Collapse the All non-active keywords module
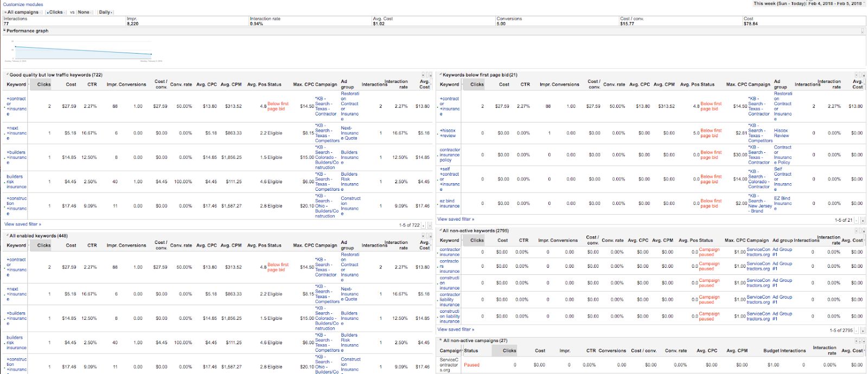 pos(441,231)
